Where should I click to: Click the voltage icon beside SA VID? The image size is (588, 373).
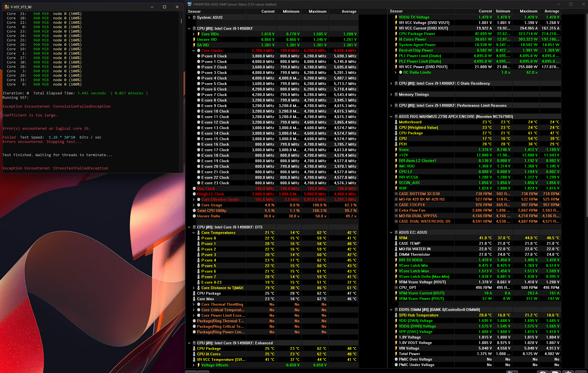coord(194,45)
